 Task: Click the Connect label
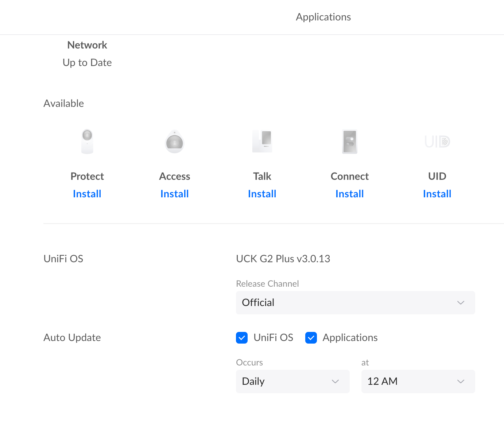click(x=350, y=176)
